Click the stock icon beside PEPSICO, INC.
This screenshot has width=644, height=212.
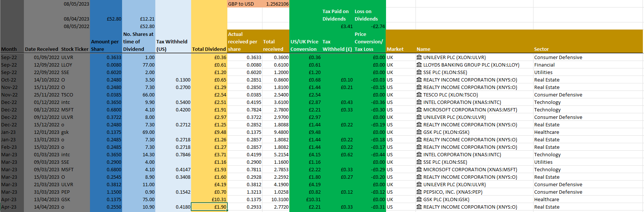[x=419, y=192]
